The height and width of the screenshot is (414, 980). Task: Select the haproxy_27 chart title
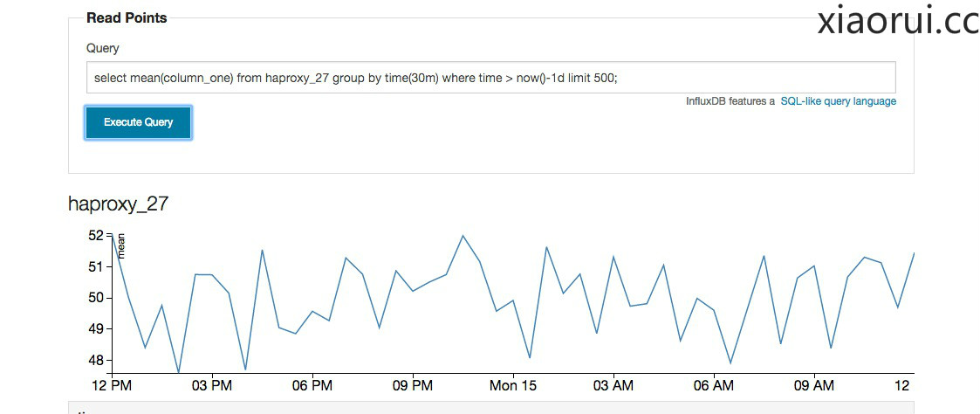118,204
